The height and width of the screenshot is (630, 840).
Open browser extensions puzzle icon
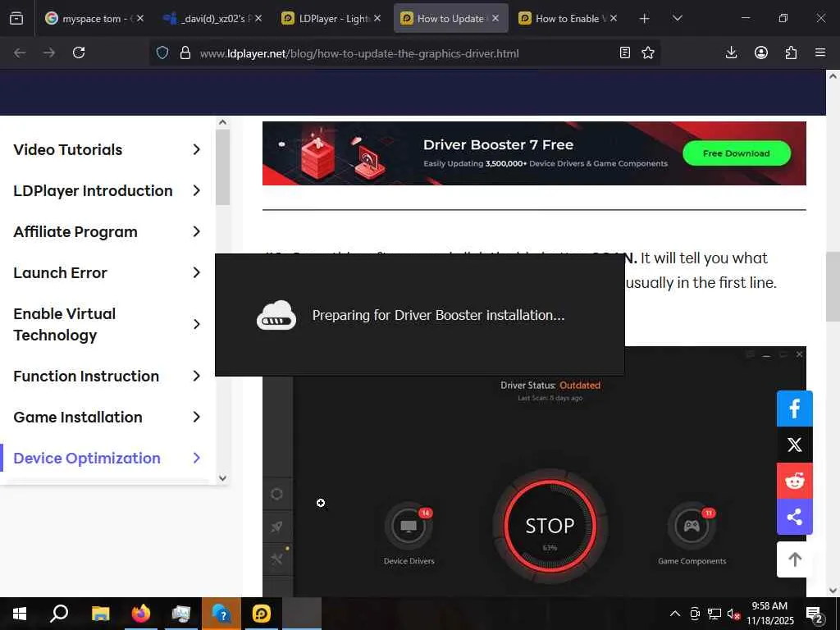[791, 52]
